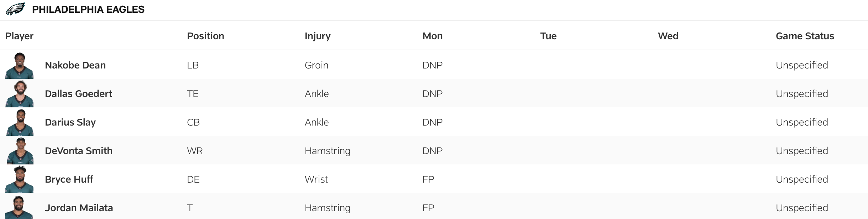Select the Bryce Huff name link

click(x=69, y=179)
